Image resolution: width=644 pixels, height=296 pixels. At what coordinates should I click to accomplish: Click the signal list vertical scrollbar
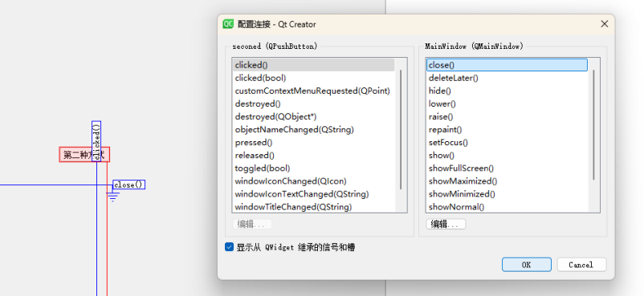pos(401,129)
